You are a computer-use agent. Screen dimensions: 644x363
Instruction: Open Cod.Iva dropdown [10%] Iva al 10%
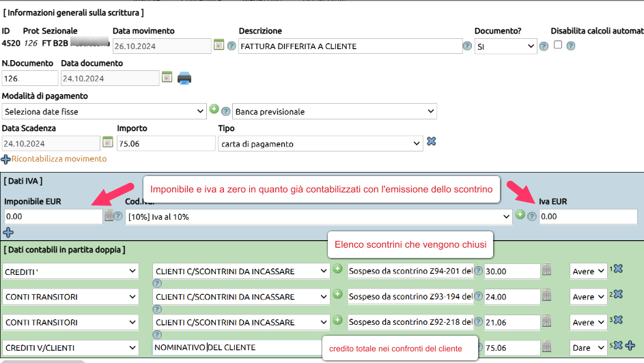(x=319, y=216)
